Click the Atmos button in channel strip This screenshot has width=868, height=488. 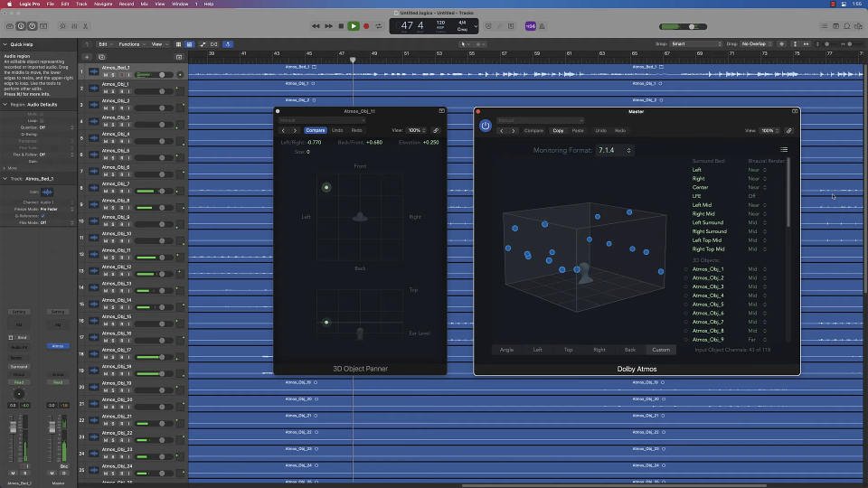tap(58, 346)
